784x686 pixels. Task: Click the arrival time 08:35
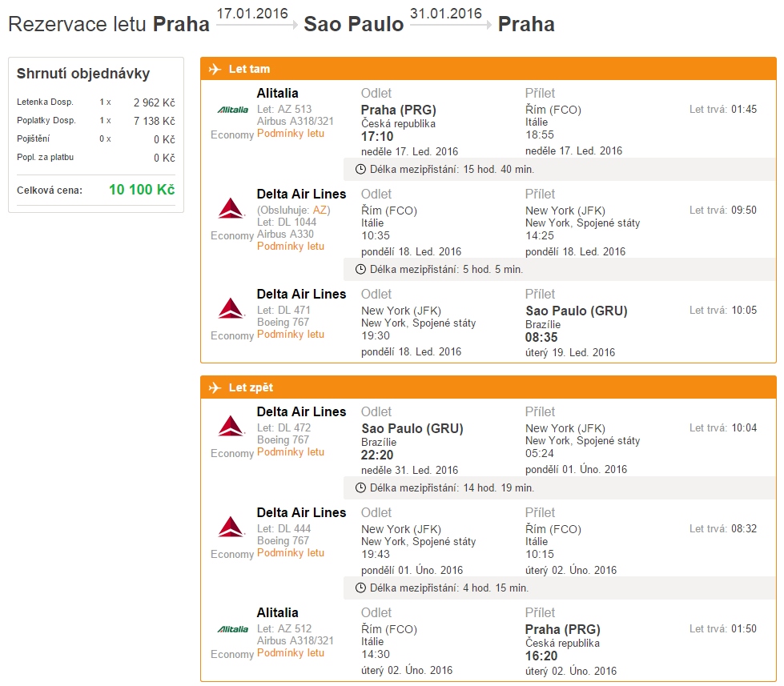541,337
